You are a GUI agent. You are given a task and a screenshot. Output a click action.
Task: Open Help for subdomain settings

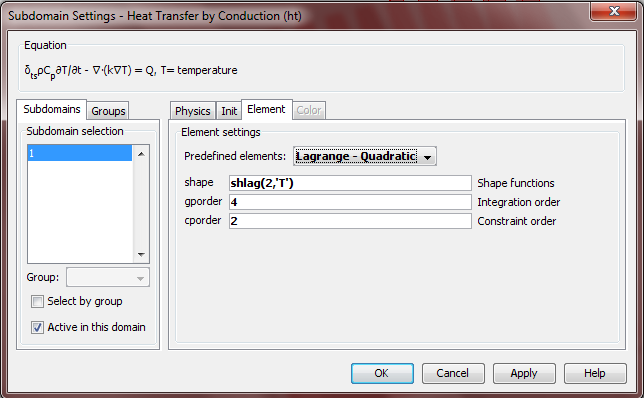pos(595,373)
